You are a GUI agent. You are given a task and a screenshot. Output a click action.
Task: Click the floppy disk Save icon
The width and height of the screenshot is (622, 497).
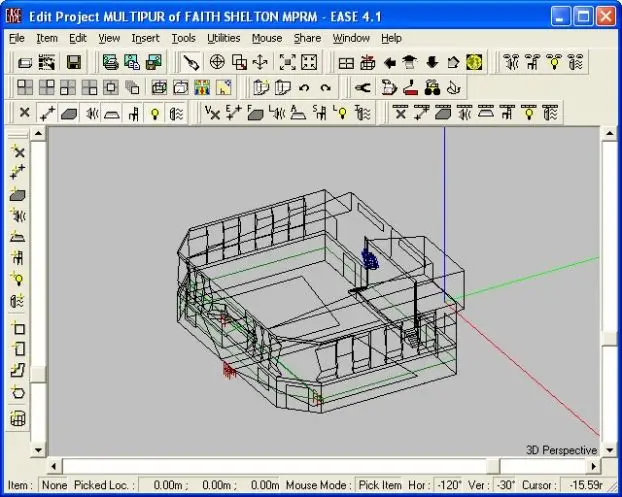(x=74, y=62)
